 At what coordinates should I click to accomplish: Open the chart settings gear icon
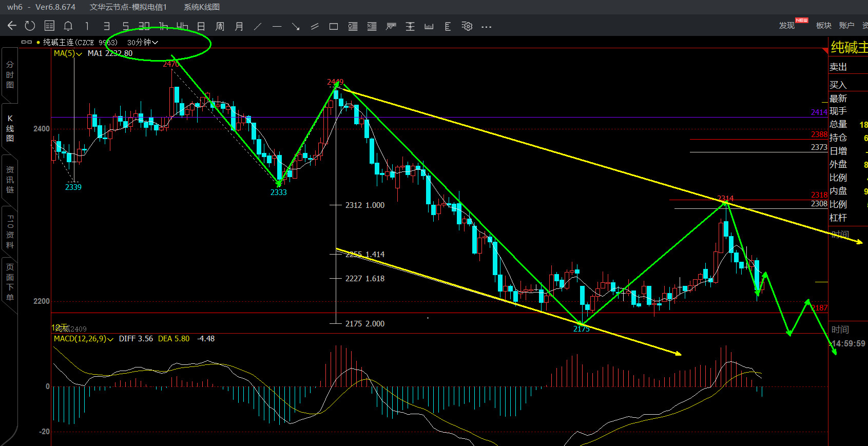467,26
